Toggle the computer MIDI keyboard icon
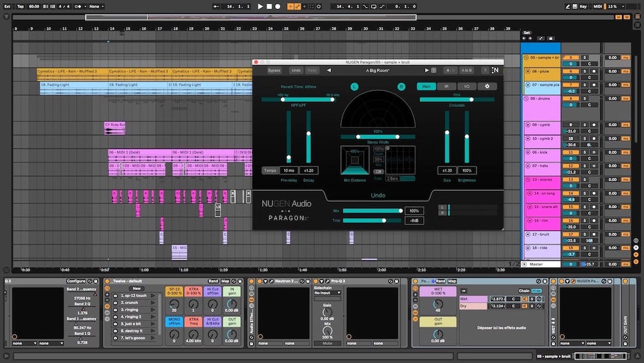The width and height of the screenshot is (644, 363). tap(575, 6)
